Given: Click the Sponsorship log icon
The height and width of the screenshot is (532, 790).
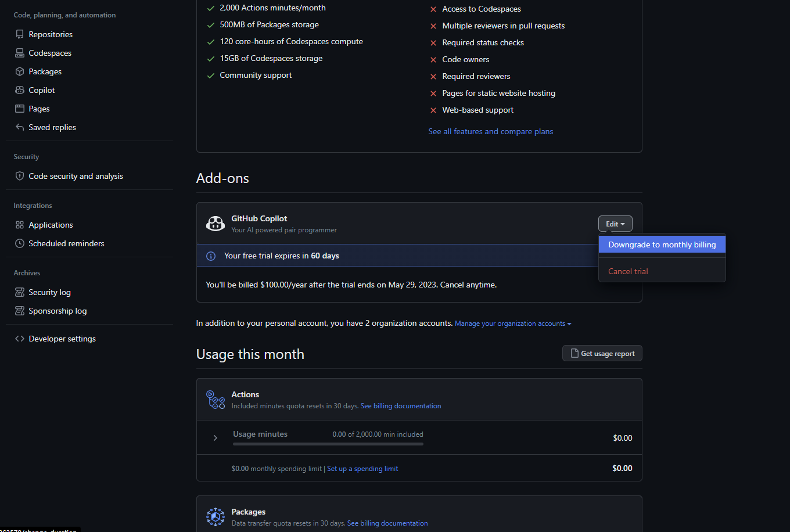Looking at the screenshot, I should 20,311.
